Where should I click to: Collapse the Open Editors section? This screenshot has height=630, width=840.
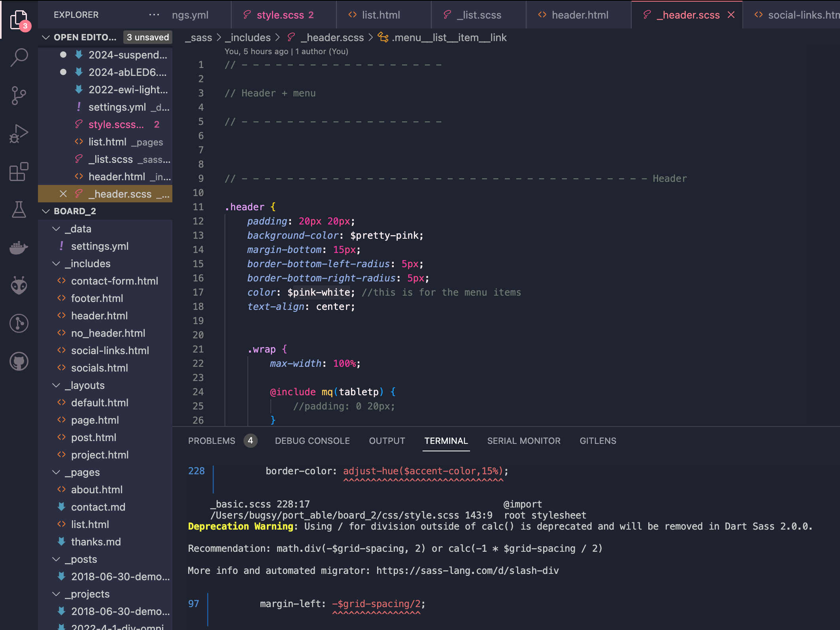tap(46, 37)
